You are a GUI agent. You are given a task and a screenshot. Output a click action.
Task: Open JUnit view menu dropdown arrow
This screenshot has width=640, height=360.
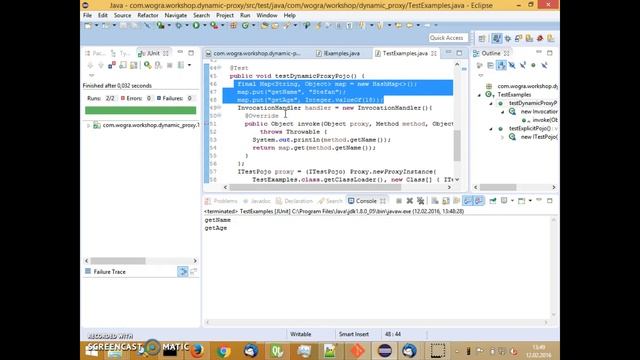[91, 75]
